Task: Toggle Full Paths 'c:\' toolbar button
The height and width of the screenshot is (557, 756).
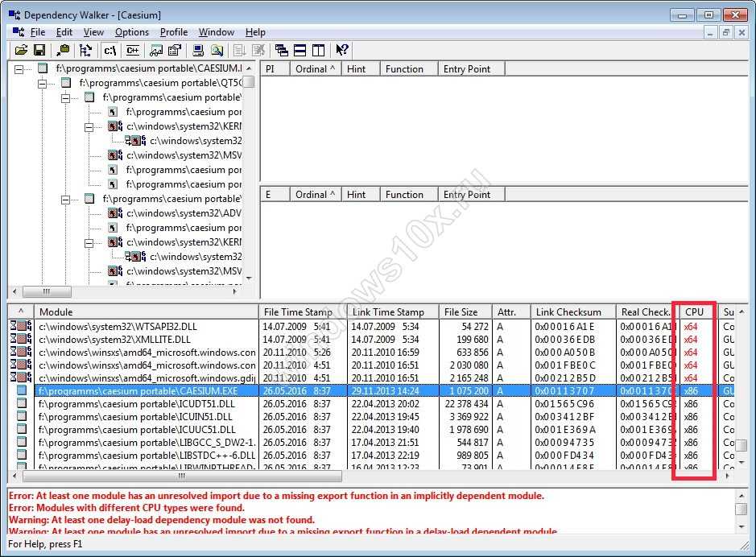Action: [x=110, y=51]
